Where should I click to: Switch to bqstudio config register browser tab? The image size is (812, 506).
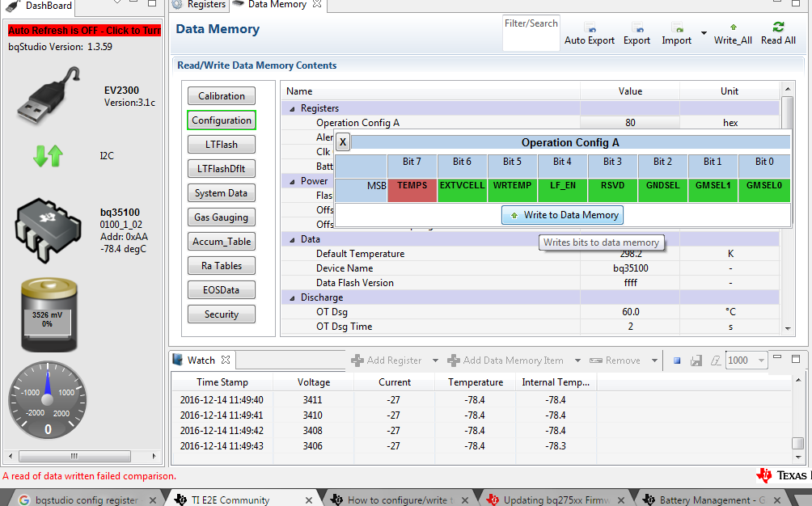click(86, 500)
